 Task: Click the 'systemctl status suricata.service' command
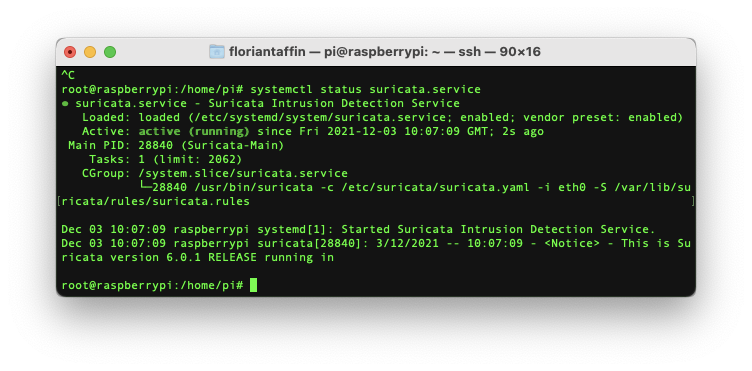365,89
